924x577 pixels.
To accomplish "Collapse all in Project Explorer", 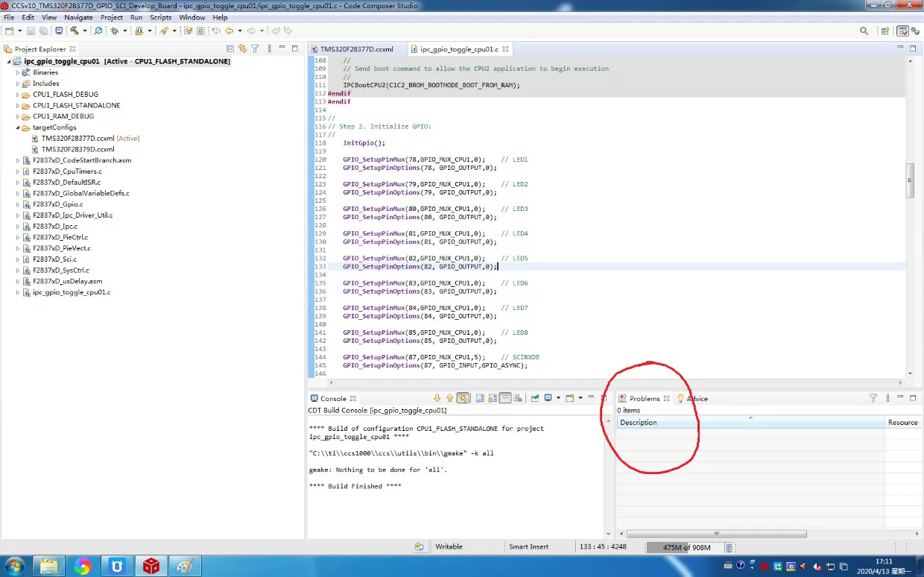I will [x=230, y=48].
